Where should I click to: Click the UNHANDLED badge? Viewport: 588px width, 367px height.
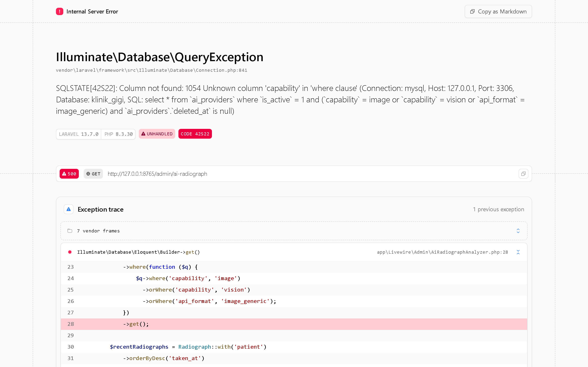coord(157,134)
